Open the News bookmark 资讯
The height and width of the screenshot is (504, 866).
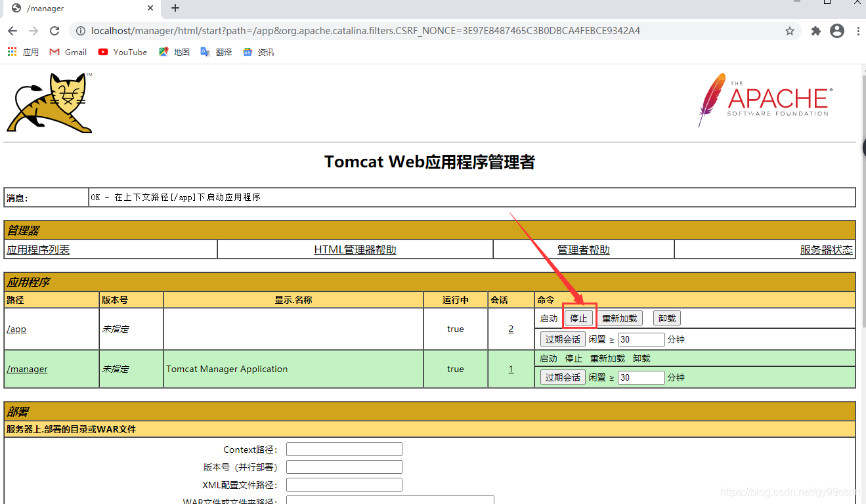pyautogui.click(x=258, y=52)
